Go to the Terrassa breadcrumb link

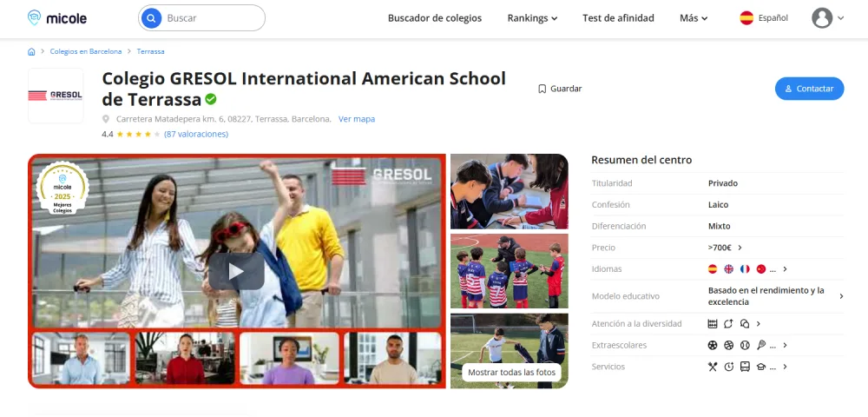tap(150, 51)
